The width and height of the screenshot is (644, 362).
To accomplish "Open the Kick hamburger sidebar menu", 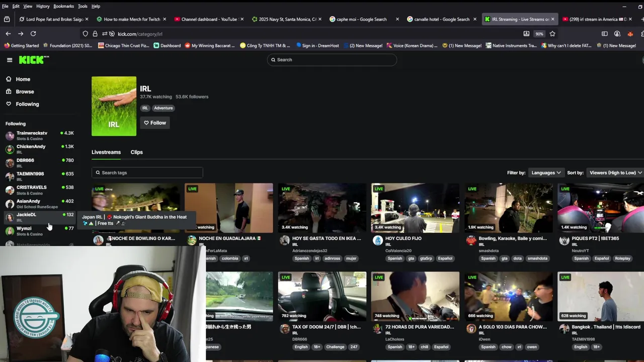I will coord(10,60).
